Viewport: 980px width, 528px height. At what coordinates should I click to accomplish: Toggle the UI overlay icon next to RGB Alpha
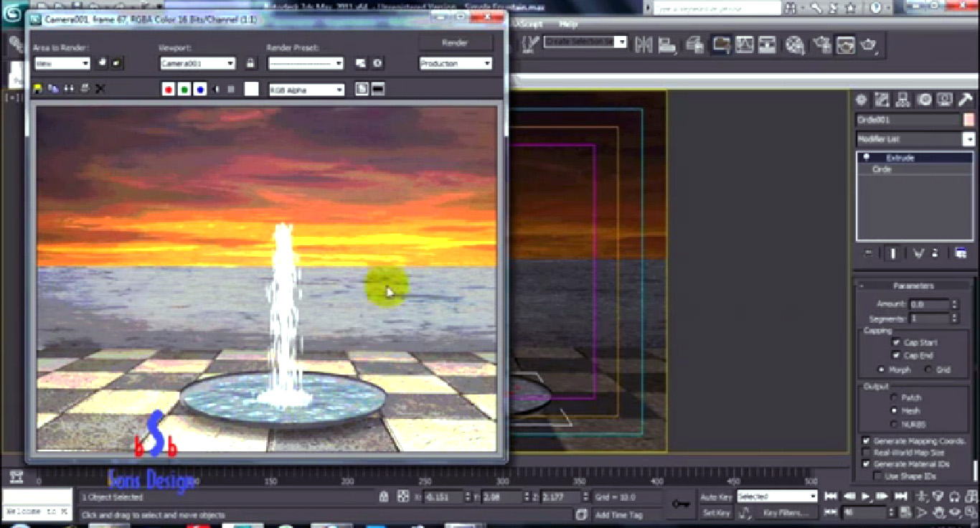point(362,89)
